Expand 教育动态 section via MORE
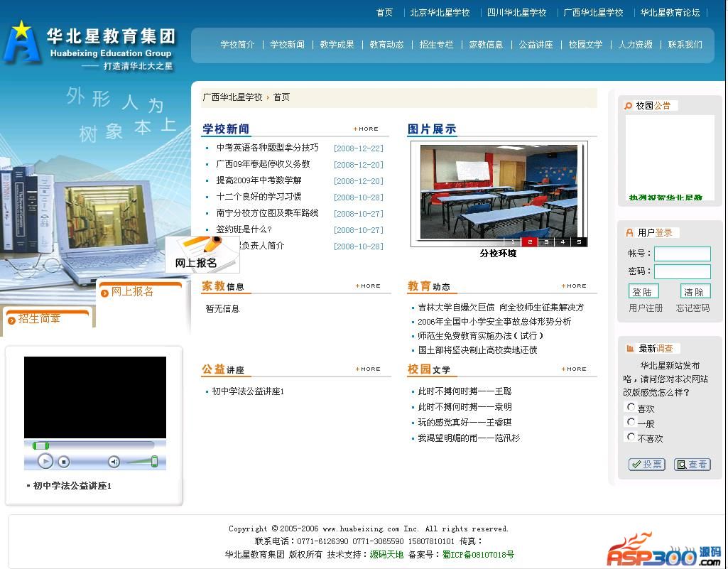 click(x=575, y=286)
